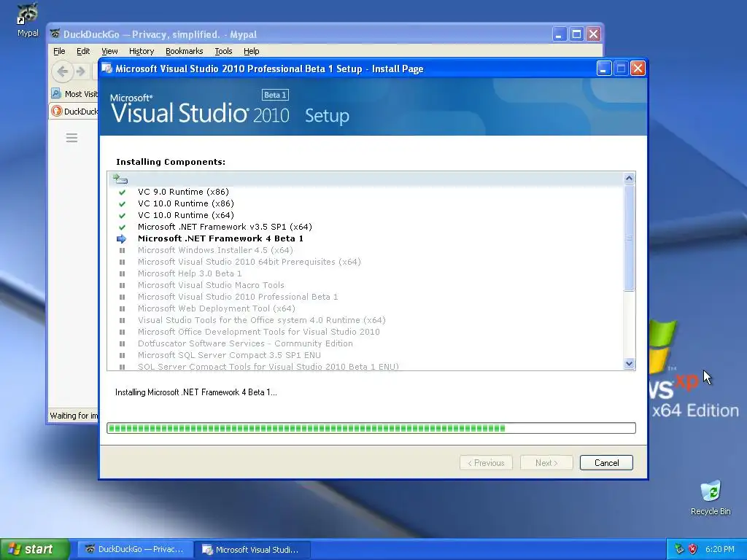Viewport: 747px width, 560px height.
Task: Click the Mypal Back navigation arrow
Action: tap(63, 71)
